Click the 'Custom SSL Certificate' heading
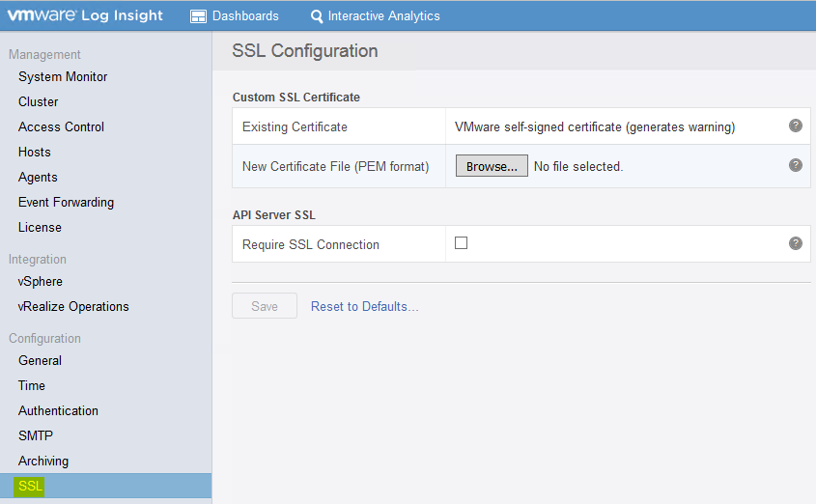 [296, 98]
